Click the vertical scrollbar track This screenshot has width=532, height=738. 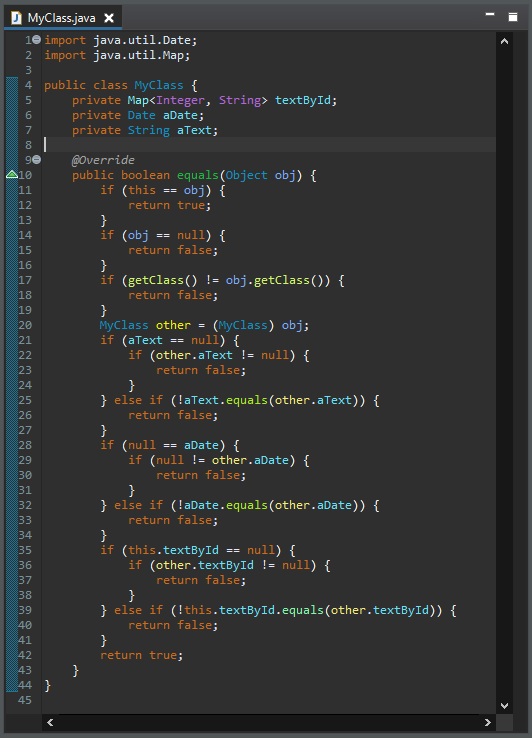click(x=504, y=373)
